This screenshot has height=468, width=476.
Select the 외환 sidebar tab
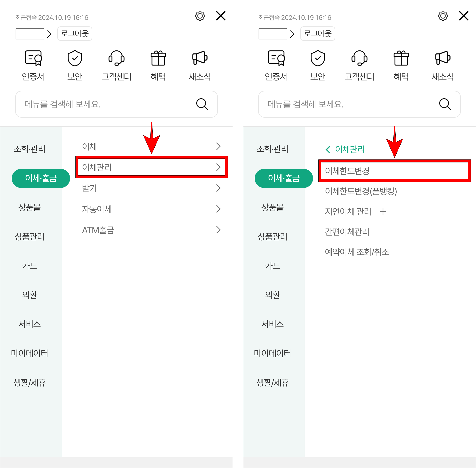[x=29, y=295]
